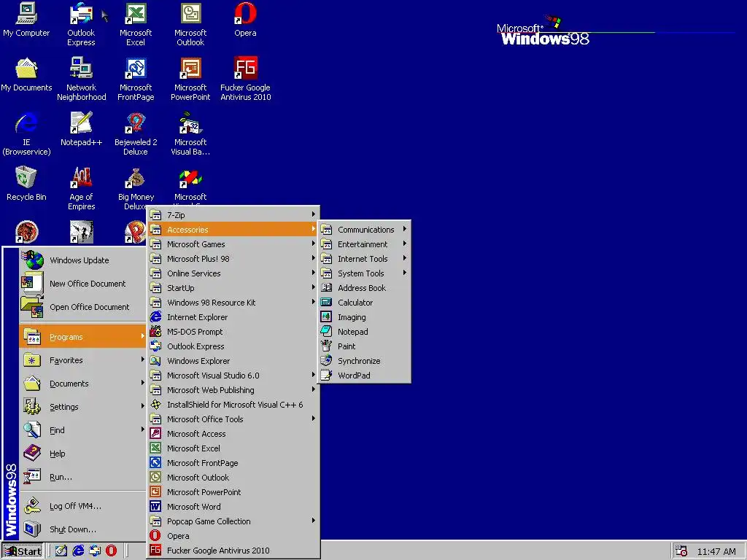The height and width of the screenshot is (560, 747).
Task: Select the Antivirus 2010 desktop shortcut
Action: click(245, 79)
